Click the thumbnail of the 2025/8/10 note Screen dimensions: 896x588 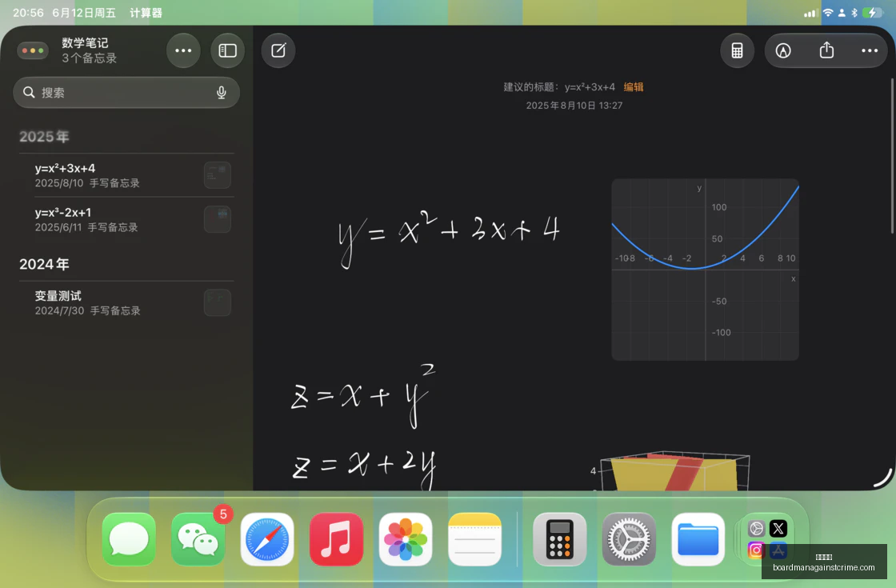217,175
